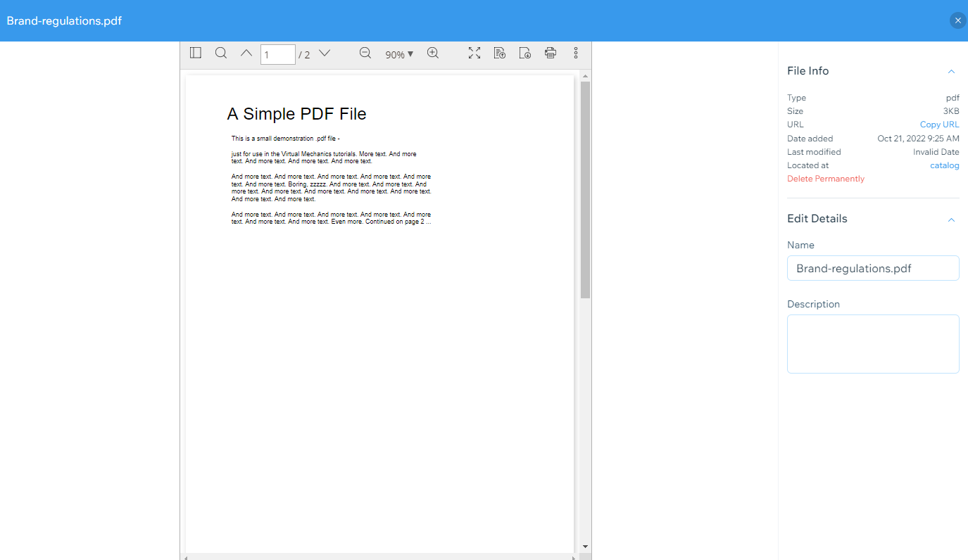Image resolution: width=968 pixels, height=560 pixels.
Task: Open the annotations document icon
Action: coord(500,53)
